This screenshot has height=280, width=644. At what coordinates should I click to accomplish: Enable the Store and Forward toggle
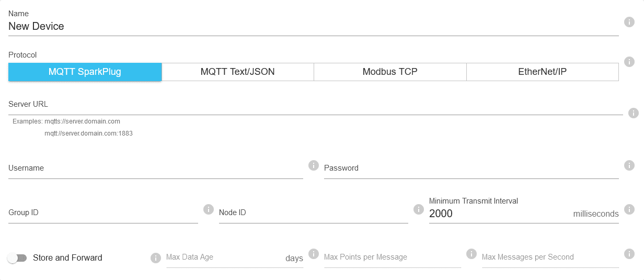click(17, 258)
